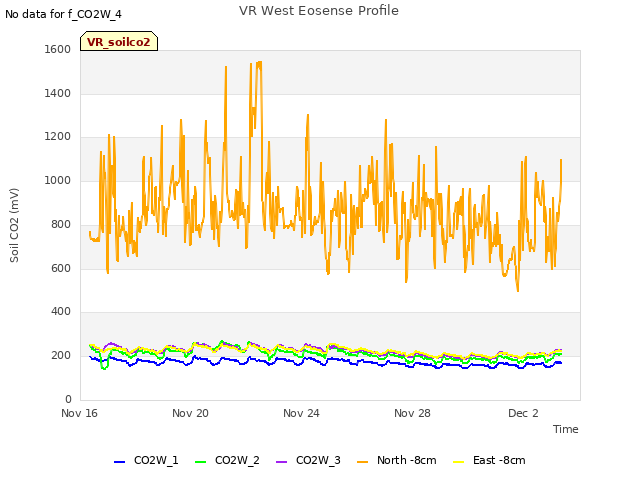The height and width of the screenshot is (480, 640).
Task: Click the orange peak near 1550 mV
Action: coord(259,62)
